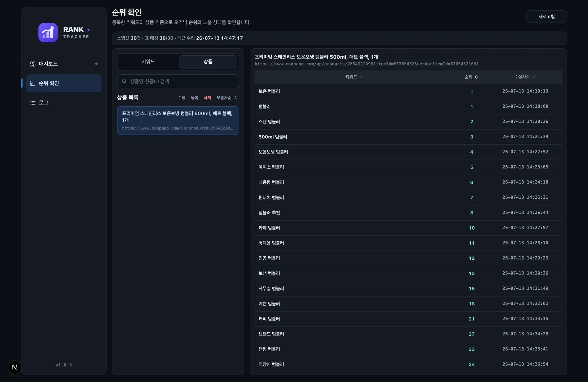Select the 대용량 텀블러 keyword row
The width and height of the screenshot is (588, 382).
(x=408, y=182)
